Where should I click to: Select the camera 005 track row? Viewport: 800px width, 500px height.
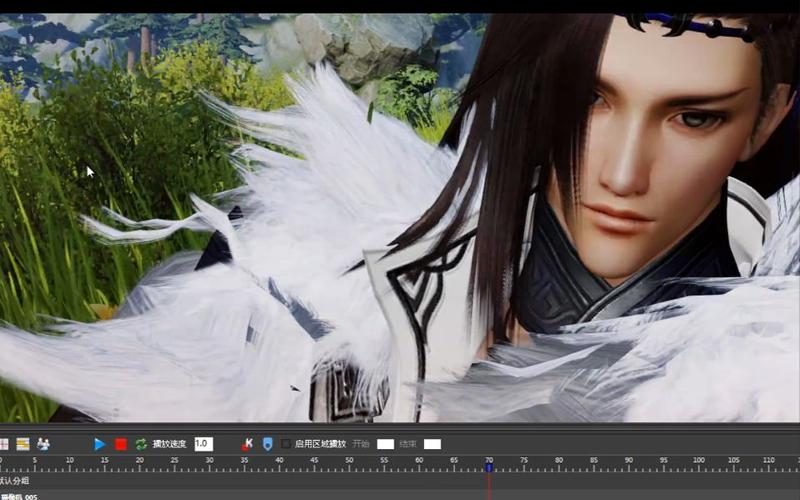400,495
